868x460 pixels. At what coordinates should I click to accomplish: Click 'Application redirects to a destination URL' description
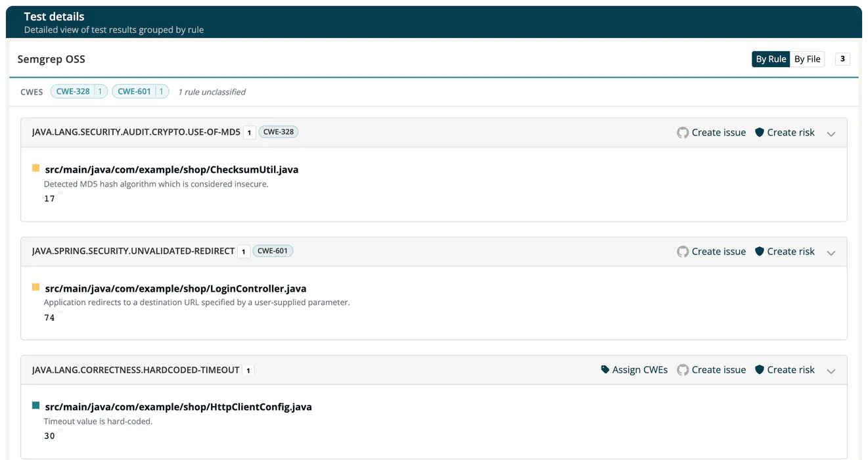coord(196,303)
